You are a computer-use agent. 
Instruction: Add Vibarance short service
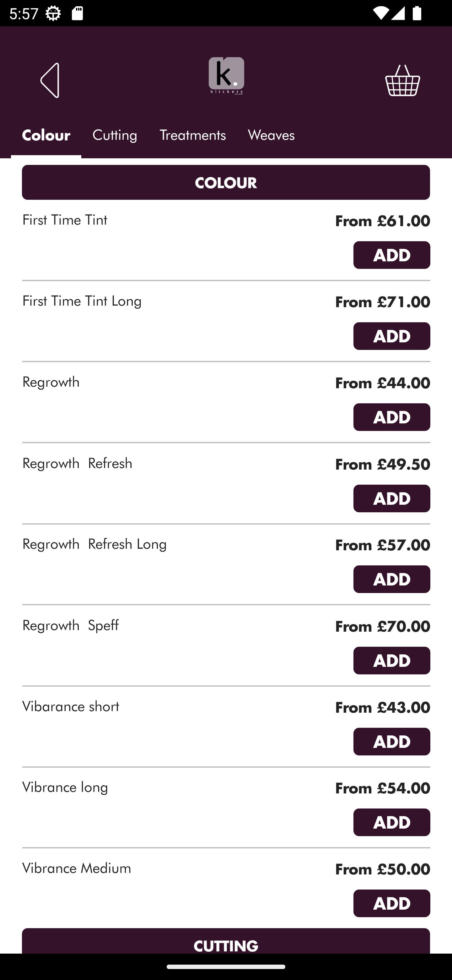pos(391,742)
